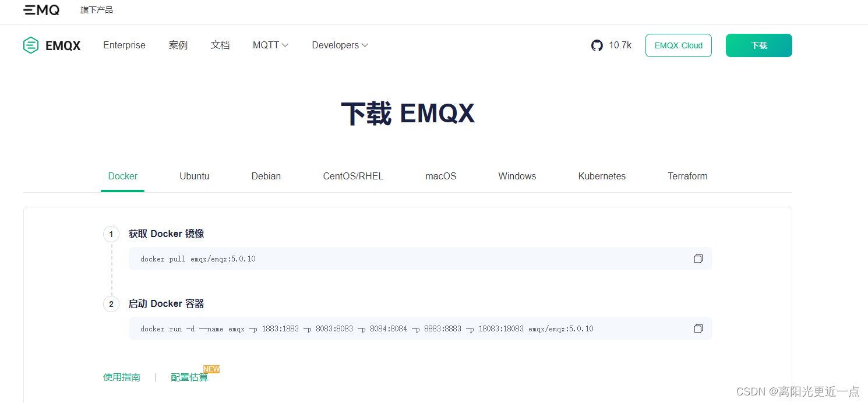Screen dimensions: 868x403
Task: Switch to the Windows tab
Action: click(x=517, y=176)
